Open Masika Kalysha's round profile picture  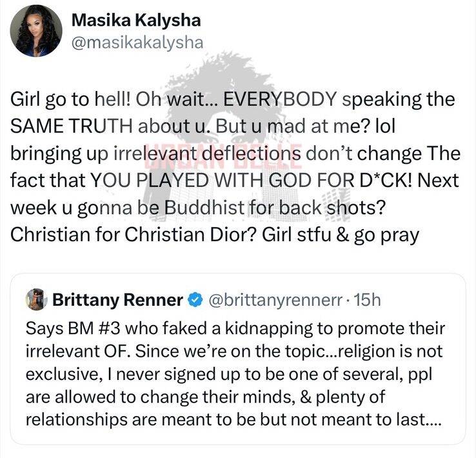tap(36, 31)
